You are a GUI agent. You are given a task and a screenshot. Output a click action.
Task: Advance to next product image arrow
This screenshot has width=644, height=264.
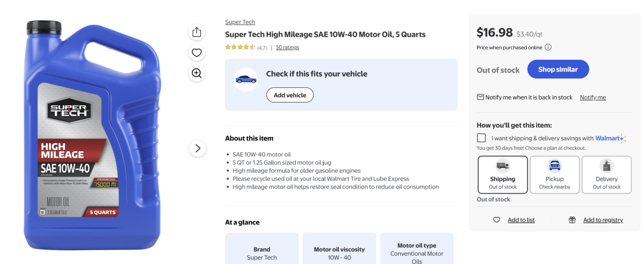tap(197, 148)
